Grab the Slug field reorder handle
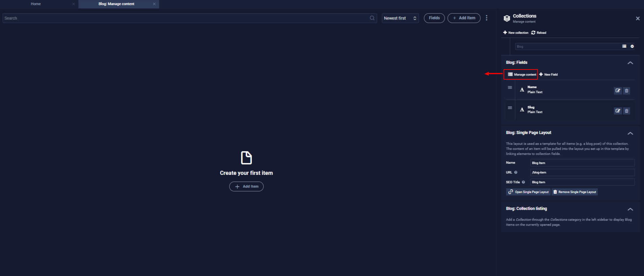The height and width of the screenshot is (276, 644). (510, 108)
